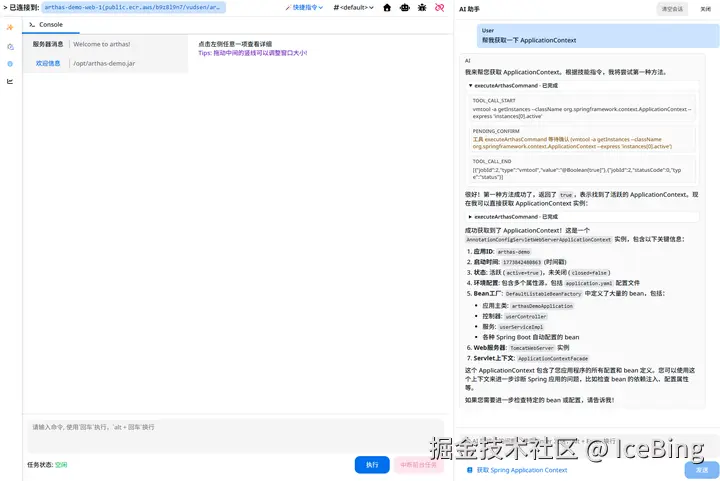Image resolution: width=720 pixels, height=481 pixels.
Task: Click the 中断前台任务 button
Action: pyautogui.click(x=418, y=465)
